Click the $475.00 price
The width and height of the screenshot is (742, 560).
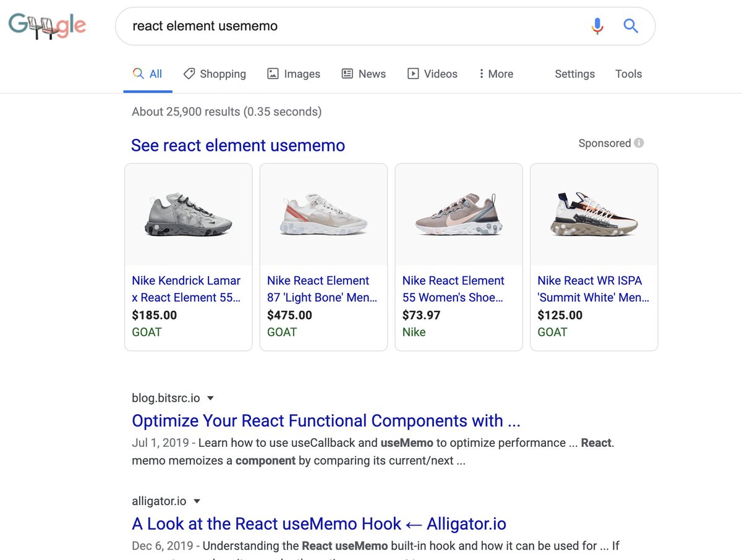coord(289,315)
